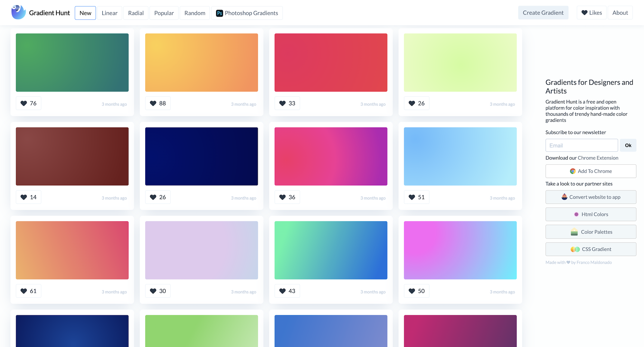Click the heart icon beside 33 likes
Screen dimensions: 644x347
282,103
